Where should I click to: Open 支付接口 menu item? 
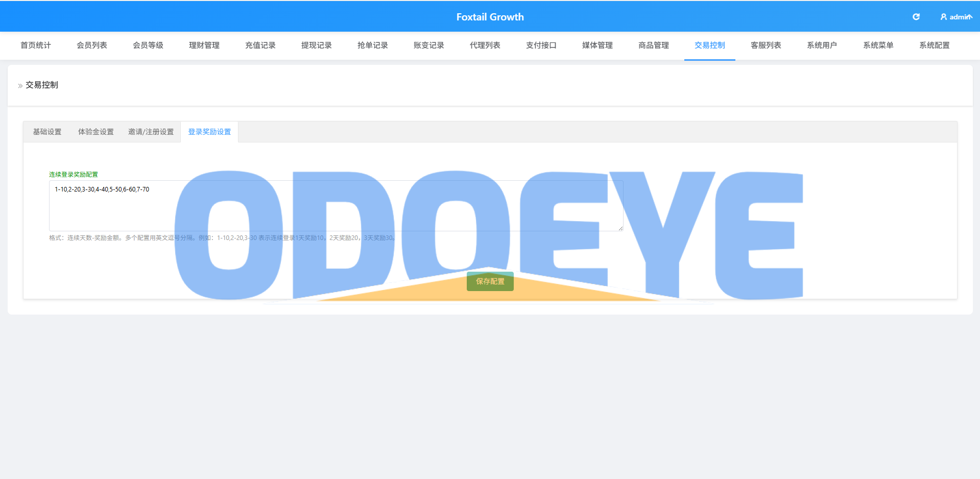541,45
